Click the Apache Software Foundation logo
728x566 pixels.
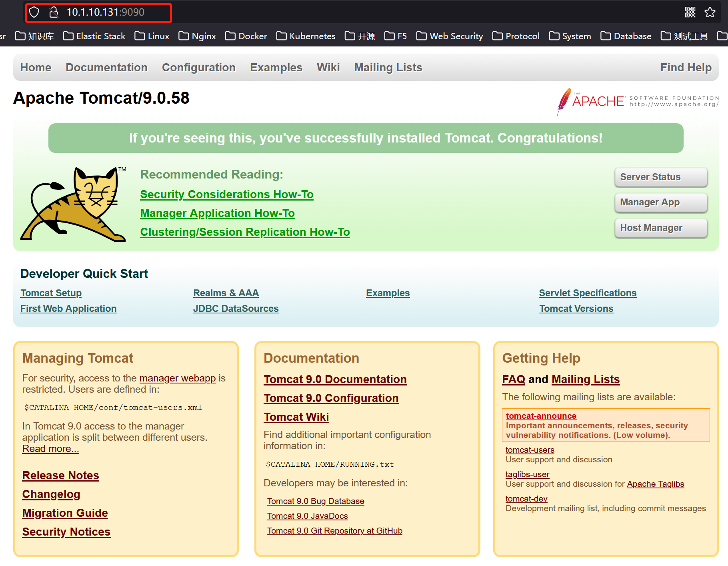pyautogui.click(x=638, y=101)
